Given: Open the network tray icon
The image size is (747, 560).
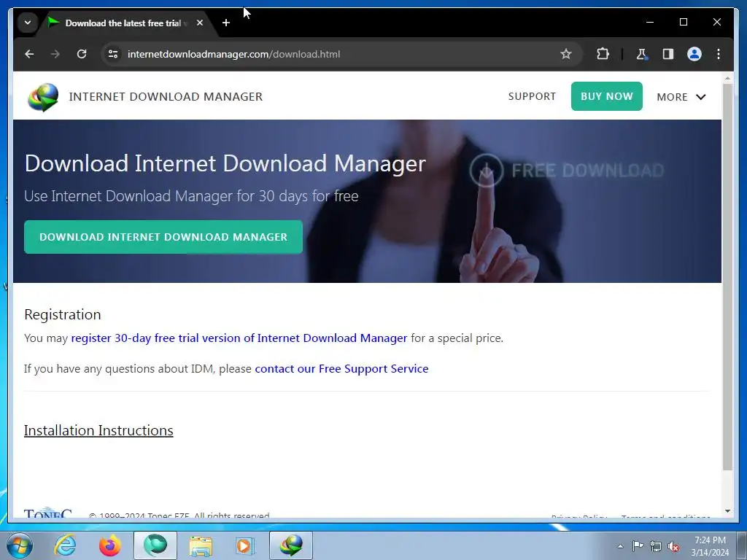Looking at the screenshot, I should tap(656, 546).
